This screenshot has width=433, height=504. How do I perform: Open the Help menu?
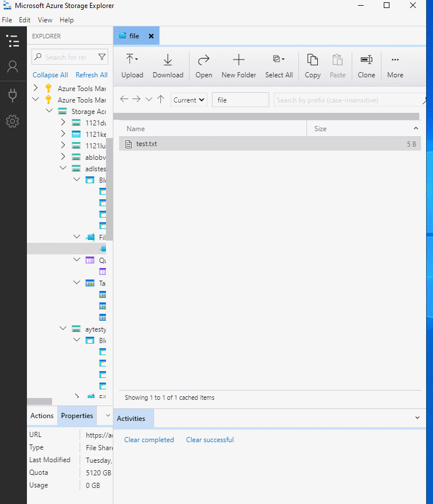[x=66, y=20]
